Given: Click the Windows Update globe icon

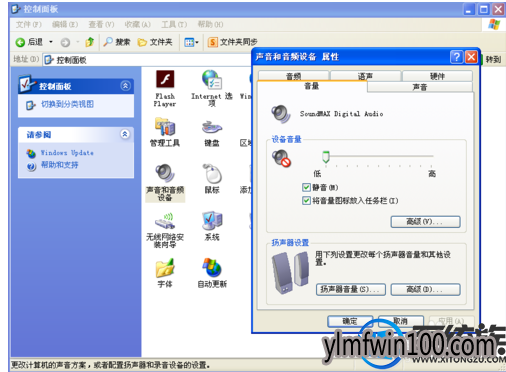Looking at the screenshot, I should click(31, 153).
